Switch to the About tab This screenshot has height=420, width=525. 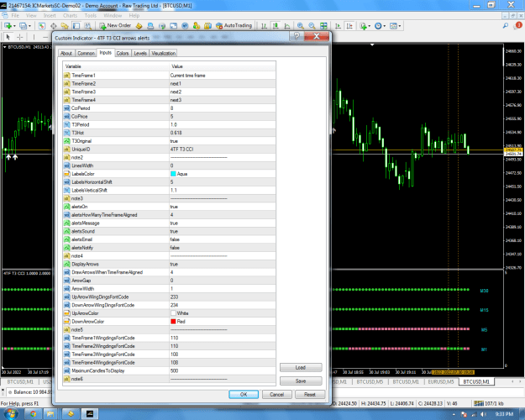(x=66, y=53)
